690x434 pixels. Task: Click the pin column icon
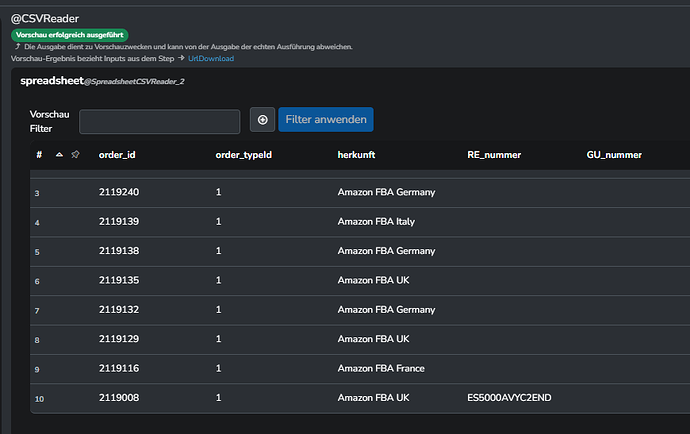(x=75, y=154)
